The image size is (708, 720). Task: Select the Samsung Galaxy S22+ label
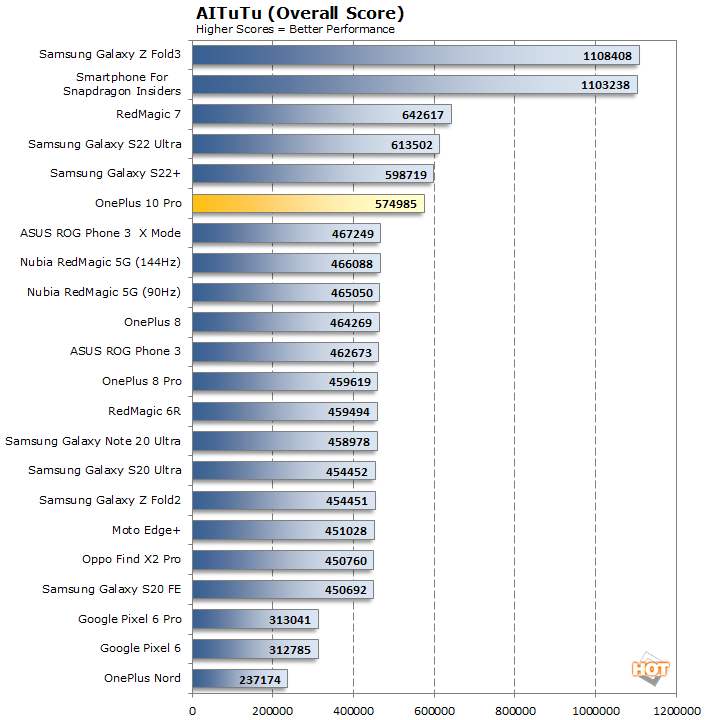click(x=115, y=173)
